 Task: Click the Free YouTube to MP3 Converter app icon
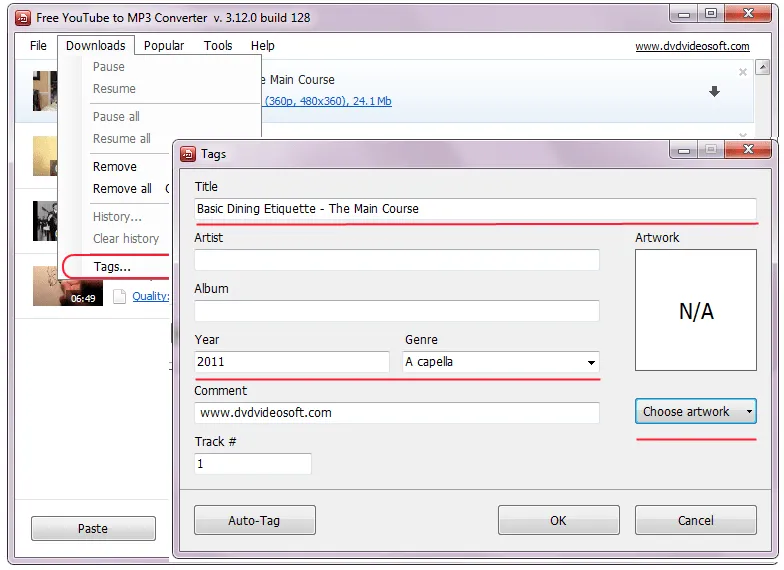click(x=22, y=18)
